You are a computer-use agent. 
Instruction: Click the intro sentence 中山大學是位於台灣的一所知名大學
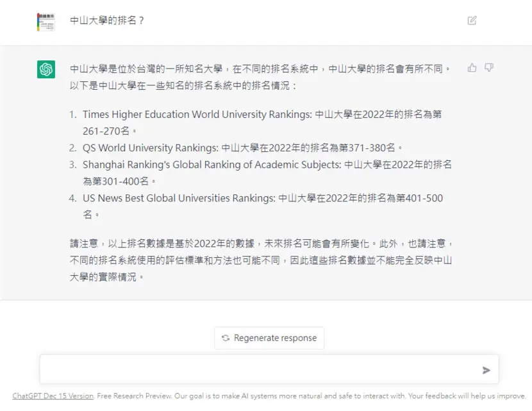click(x=146, y=69)
